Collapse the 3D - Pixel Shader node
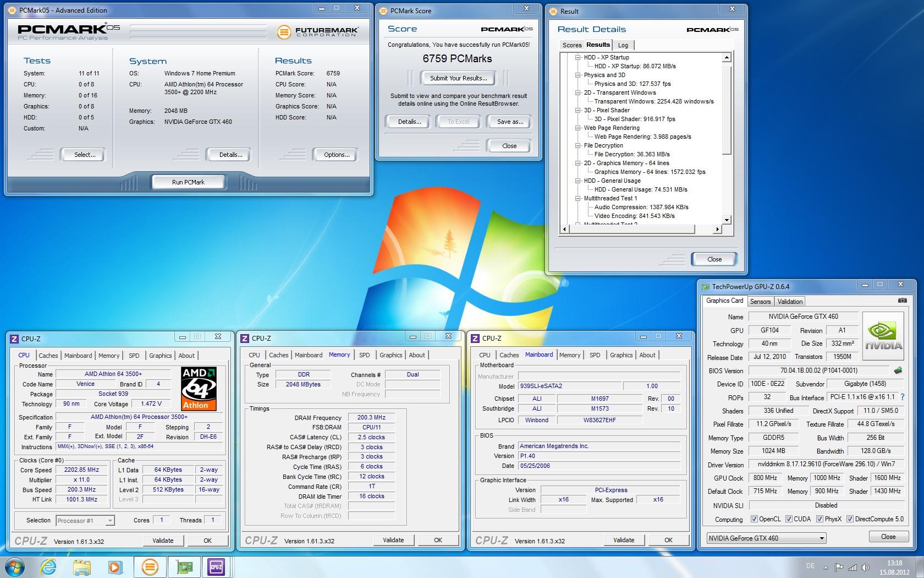 [578, 110]
